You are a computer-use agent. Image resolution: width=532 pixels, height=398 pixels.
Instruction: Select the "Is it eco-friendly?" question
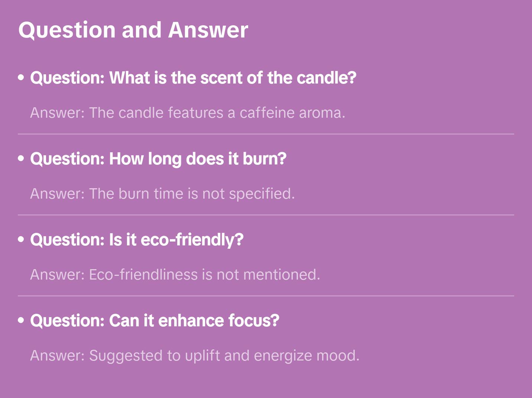pyautogui.click(x=137, y=240)
